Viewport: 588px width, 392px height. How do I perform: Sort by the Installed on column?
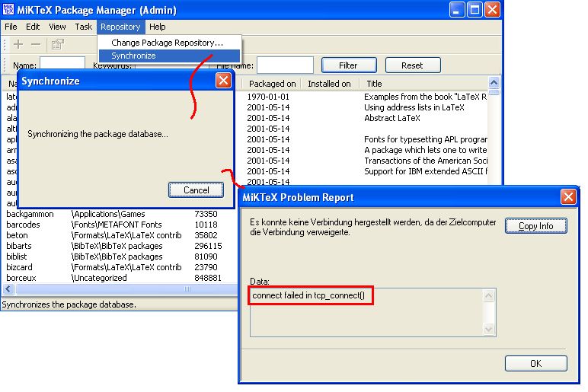tap(329, 84)
